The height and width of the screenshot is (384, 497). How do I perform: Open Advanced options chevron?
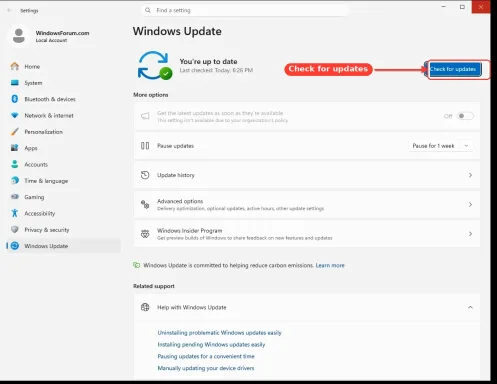(470, 204)
